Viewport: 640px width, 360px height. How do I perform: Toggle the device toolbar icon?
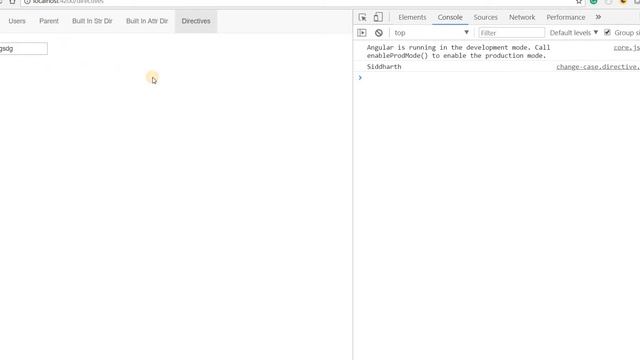pos(378,17)
